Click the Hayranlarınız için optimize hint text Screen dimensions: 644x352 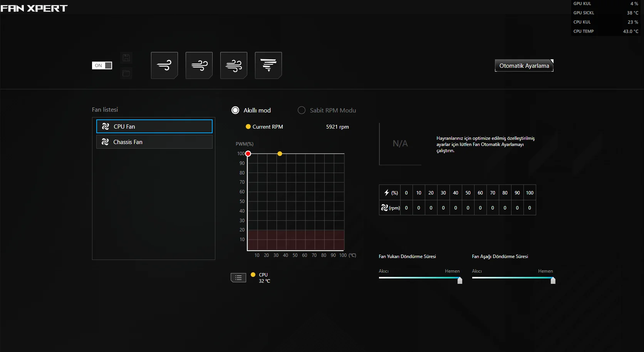coord(485,144)
